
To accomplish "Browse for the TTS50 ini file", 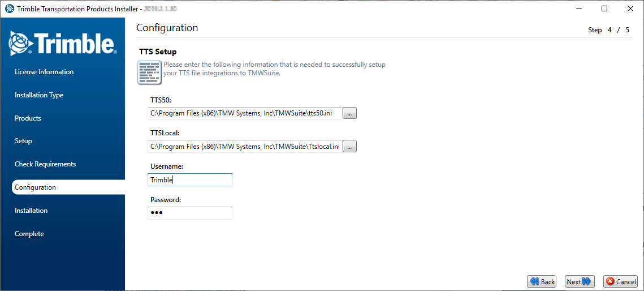I will [x=349, y=113].
